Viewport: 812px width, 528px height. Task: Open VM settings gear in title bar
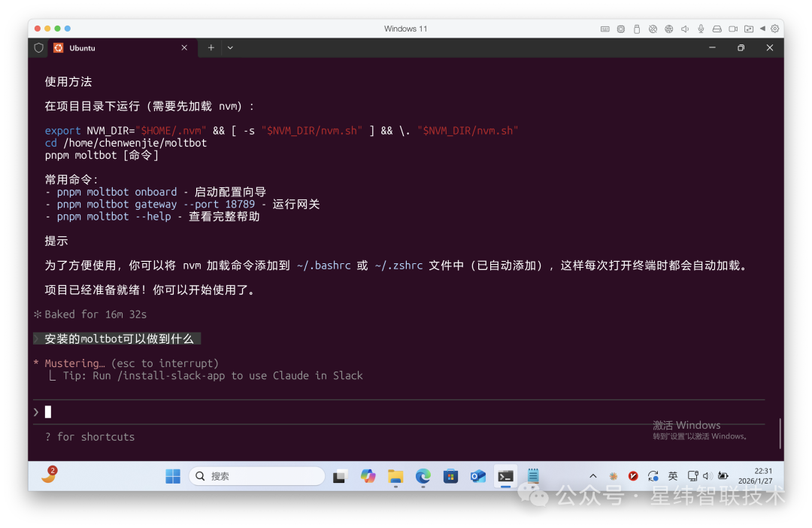click(775, 29)
